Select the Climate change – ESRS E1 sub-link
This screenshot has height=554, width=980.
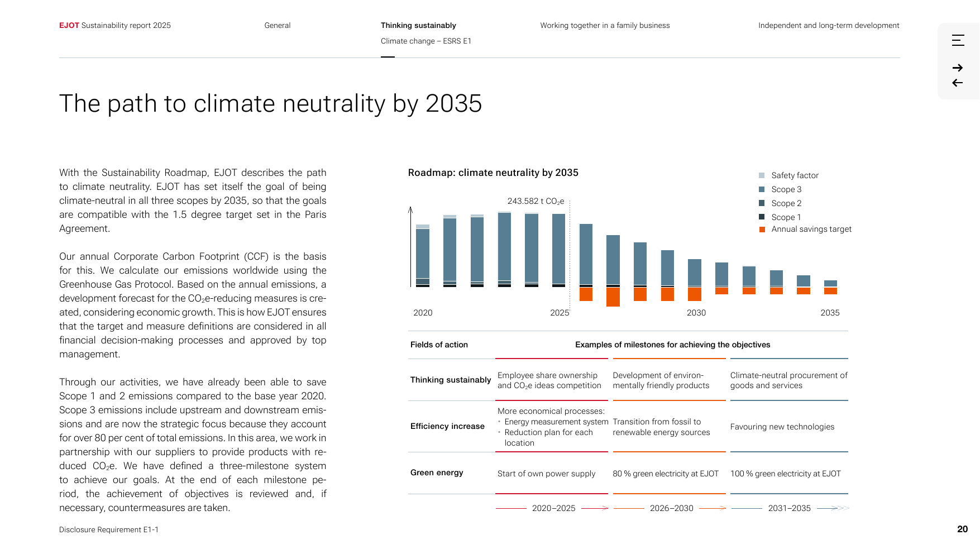(426, 41)
